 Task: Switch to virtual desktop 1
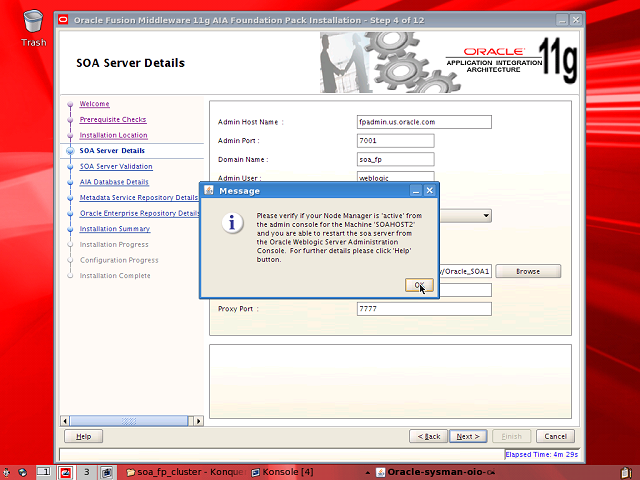[x=44, y=472]
